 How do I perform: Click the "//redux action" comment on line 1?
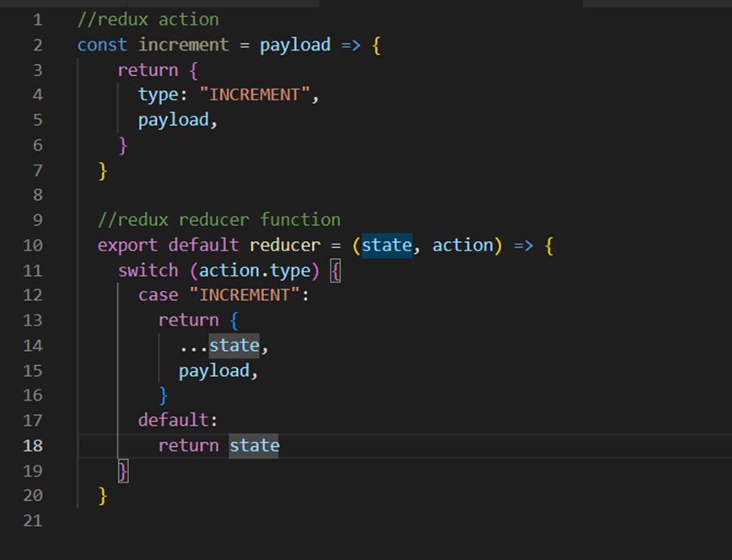pos(148,19)
